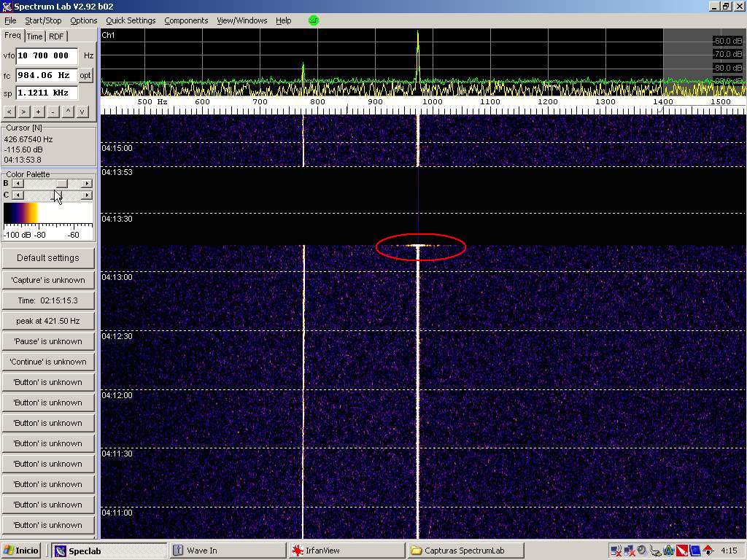This screenshot has width=747, height=560.
Task: Switch to the RDF tab
Action: pos(56,36)
